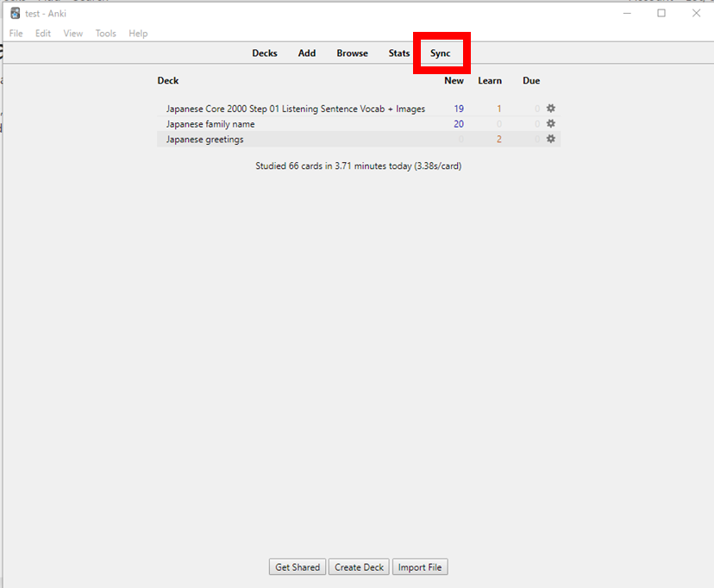This screenshot has height=588, width=714.
Task: Click new count 20 for family name deck
Action: tap(459, 124)
